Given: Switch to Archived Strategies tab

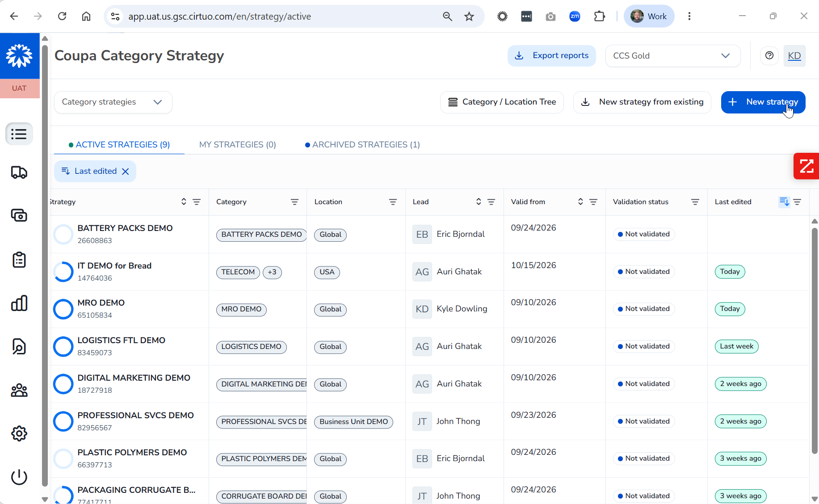Looking at the screenshot, I should [x=362, y=145].
